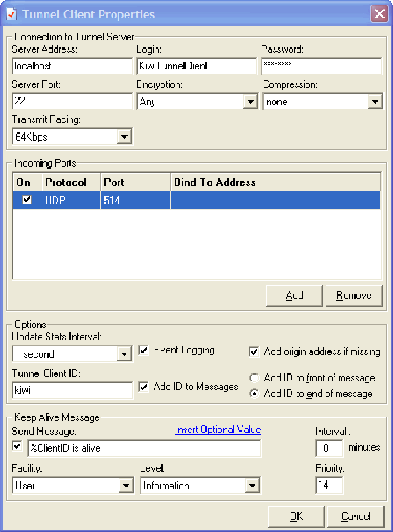Click the Tunnel Client ID field
Image resolution: width=393 pixels, height=532 pixels.
point(72,390)
